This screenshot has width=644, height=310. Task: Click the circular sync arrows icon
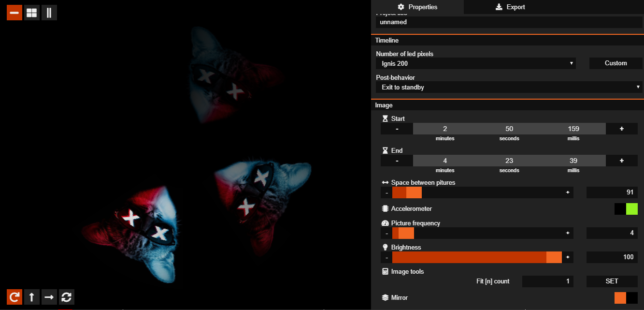67,297
